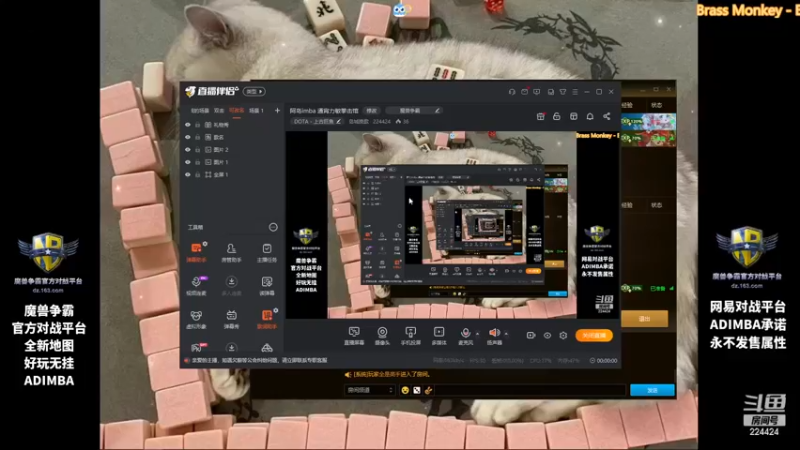The image size is (800, 450).
Task: Open the 弹幕助手 tool in the toolbox
Action: tap(196, 253)
